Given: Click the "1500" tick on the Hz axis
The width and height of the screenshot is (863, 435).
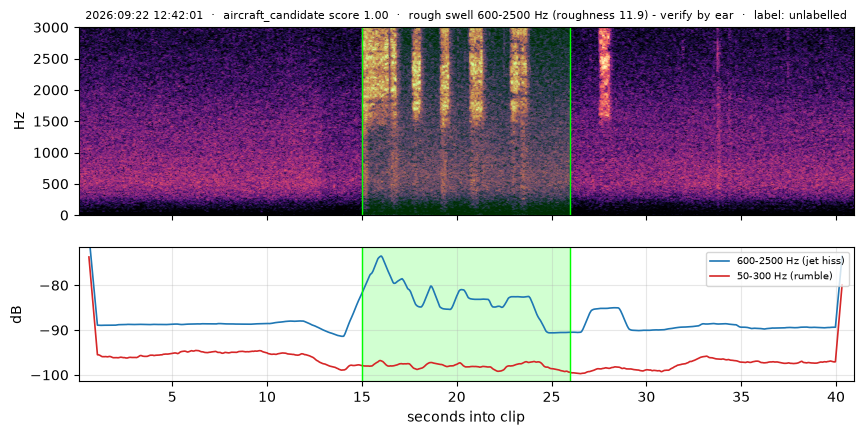Looking at the screenshot, I should click(x=53, y=121).
